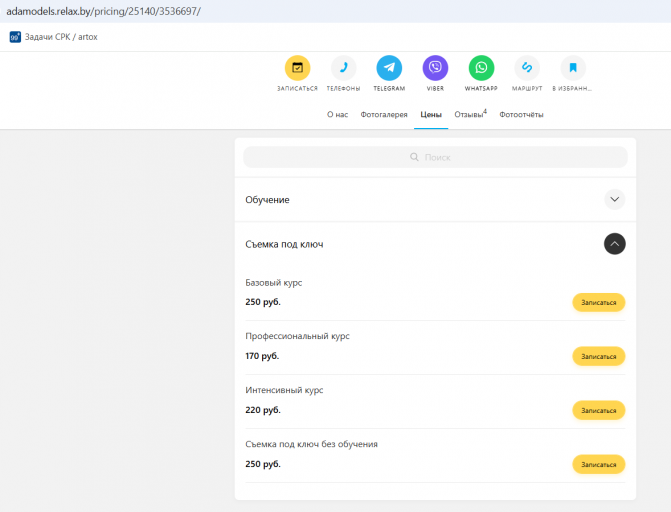Switch to the О нас tab
The width and height of the screenshot is (671, 512).
click(337, 115)
